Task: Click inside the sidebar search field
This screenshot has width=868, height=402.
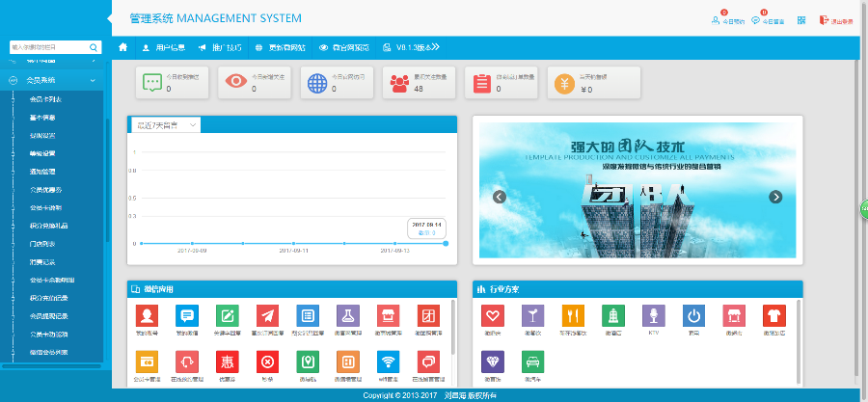Action: click(x=49, y=47)
